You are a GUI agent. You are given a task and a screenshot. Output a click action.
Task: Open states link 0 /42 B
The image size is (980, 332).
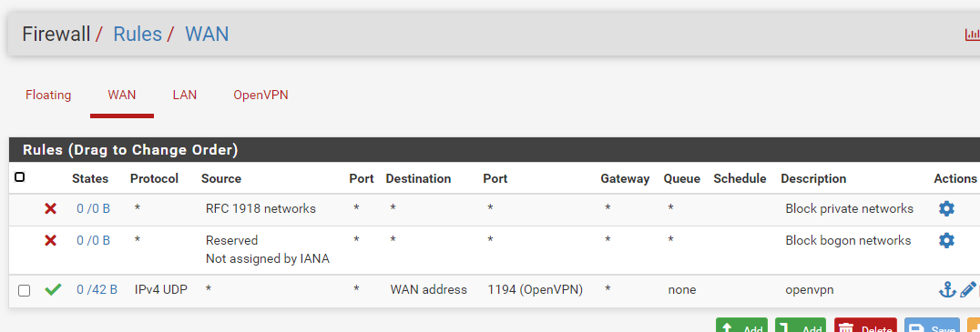(97, 289)
